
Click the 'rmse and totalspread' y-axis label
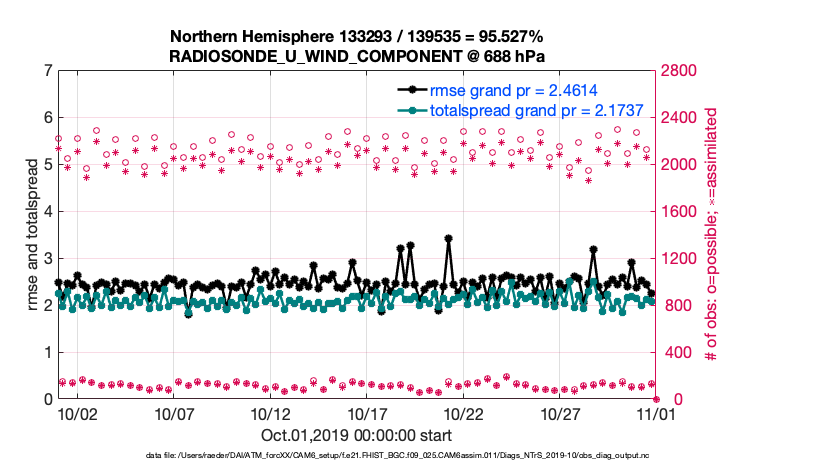click(34, 235)
